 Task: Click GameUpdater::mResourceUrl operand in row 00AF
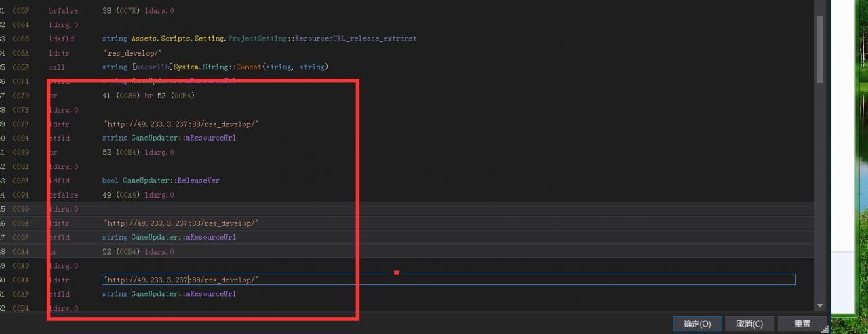pyautogui.click(x=169, y=294)
